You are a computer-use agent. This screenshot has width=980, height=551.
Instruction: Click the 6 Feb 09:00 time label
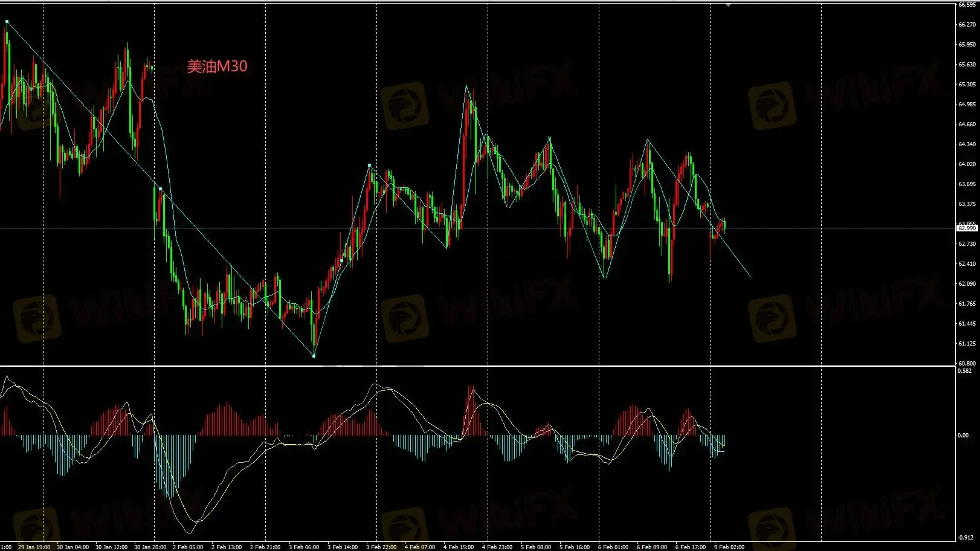(x=652, y=547)
